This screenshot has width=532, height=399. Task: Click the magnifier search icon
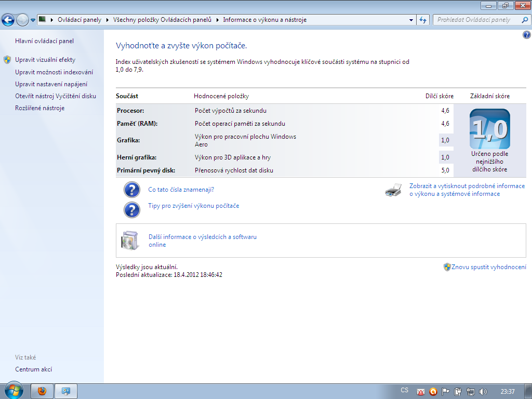pos(525,20)
